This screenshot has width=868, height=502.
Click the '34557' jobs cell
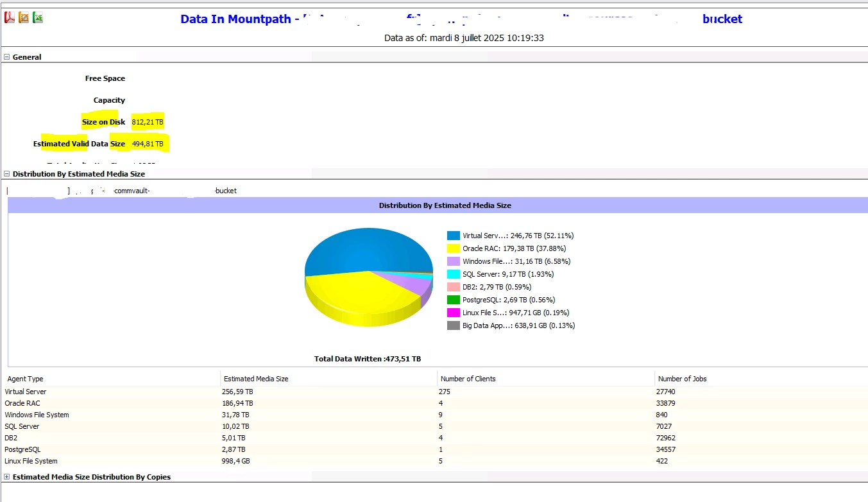pyautogui.click(x=666, y=449)
